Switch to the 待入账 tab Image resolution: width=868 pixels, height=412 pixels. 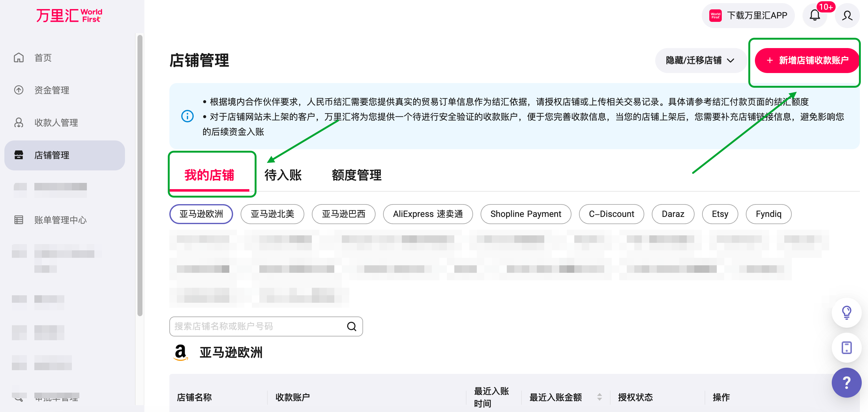click(283, 175)
